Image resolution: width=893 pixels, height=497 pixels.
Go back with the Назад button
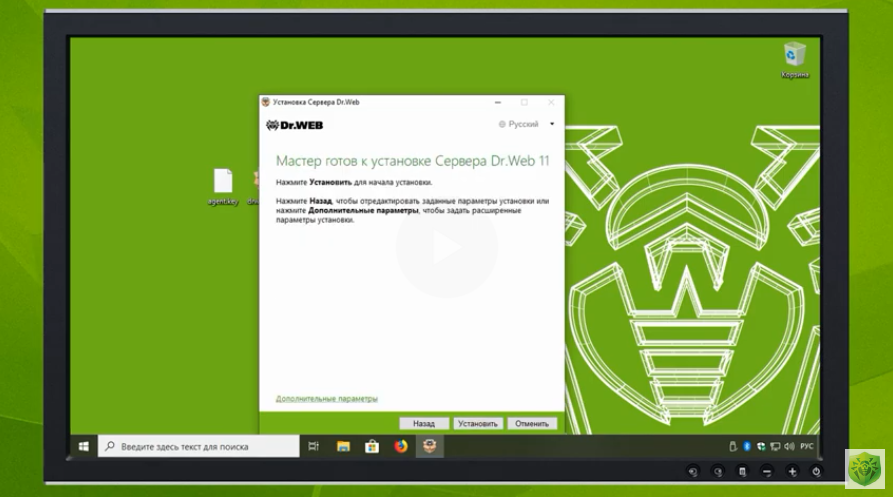tap(424, 424)
